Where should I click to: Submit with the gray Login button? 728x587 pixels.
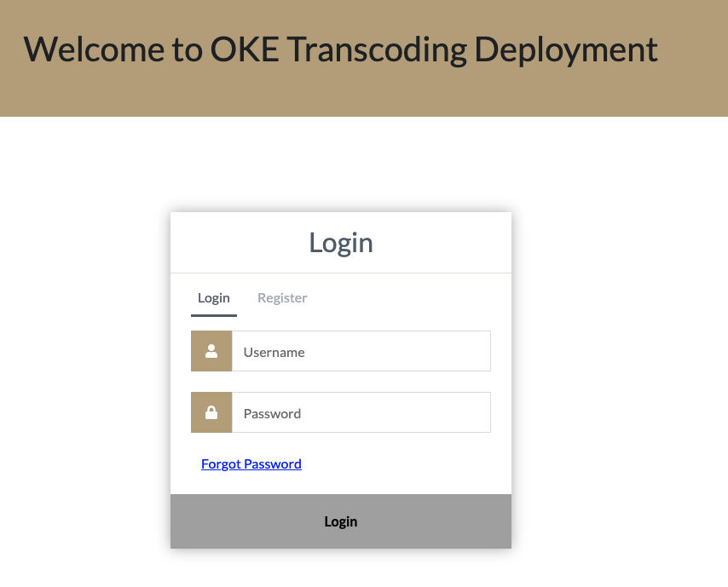341,521
